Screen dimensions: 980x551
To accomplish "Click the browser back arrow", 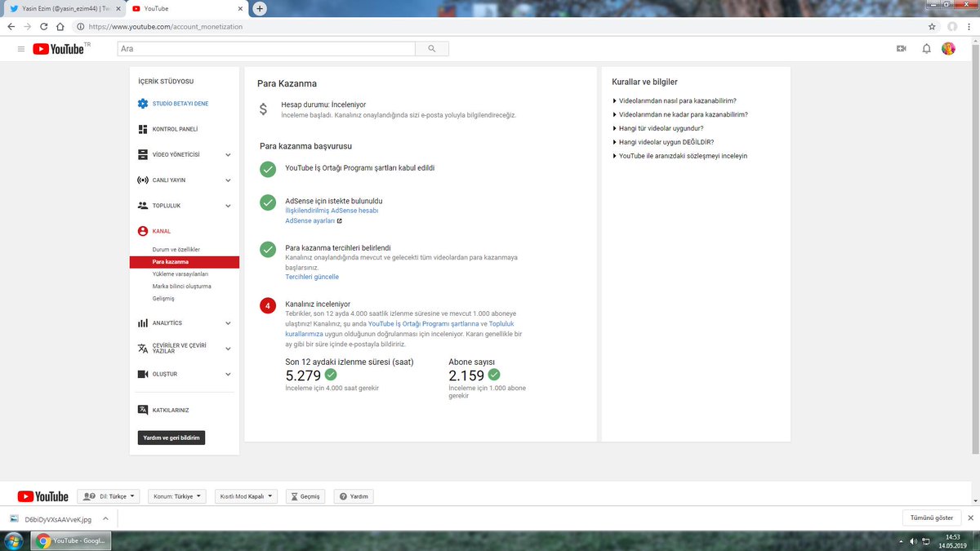I will (x=11, y=26).
